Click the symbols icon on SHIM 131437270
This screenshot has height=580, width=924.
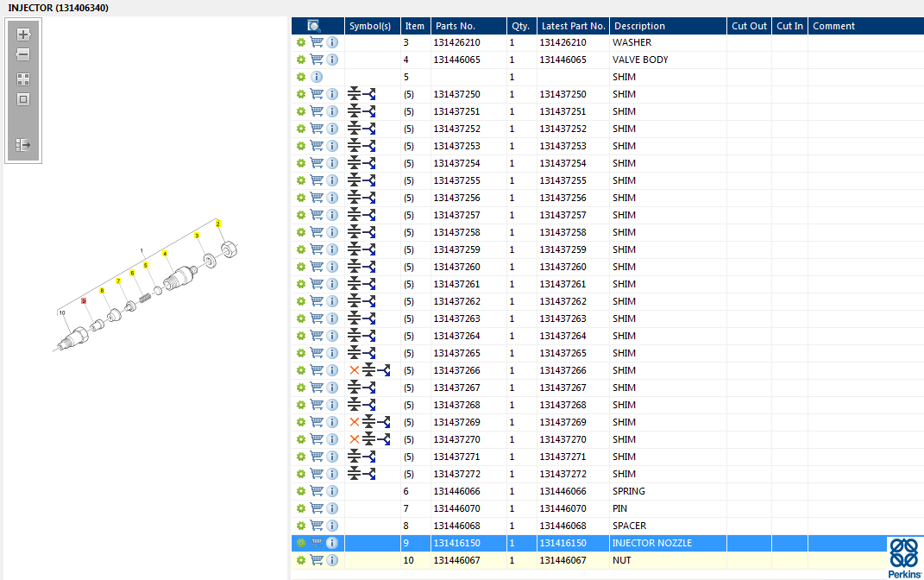(x=376, y=439)
